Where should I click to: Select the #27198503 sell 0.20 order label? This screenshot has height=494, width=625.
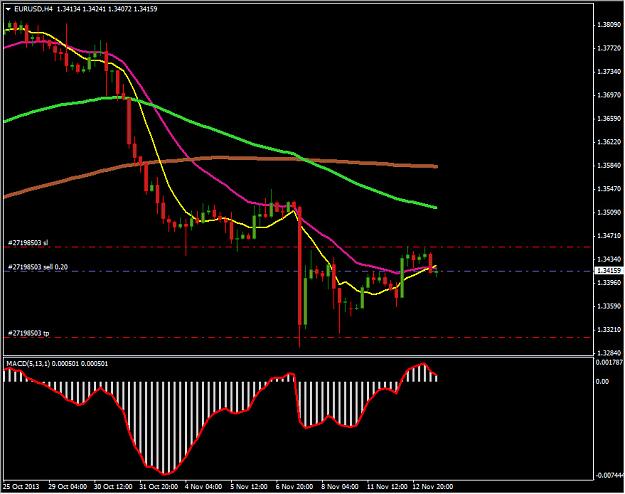click(x=38, y=267)
